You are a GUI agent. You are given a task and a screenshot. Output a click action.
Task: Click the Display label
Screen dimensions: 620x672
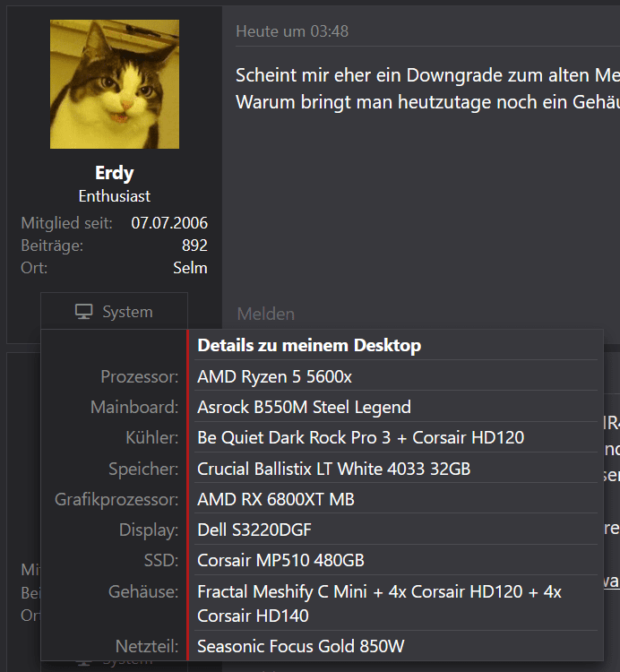149,530
